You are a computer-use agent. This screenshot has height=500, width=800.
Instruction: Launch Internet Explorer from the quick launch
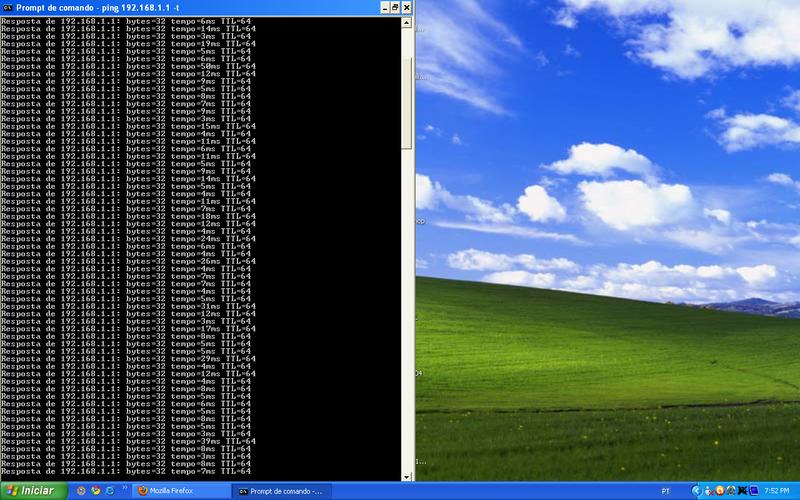coord(110,491)
